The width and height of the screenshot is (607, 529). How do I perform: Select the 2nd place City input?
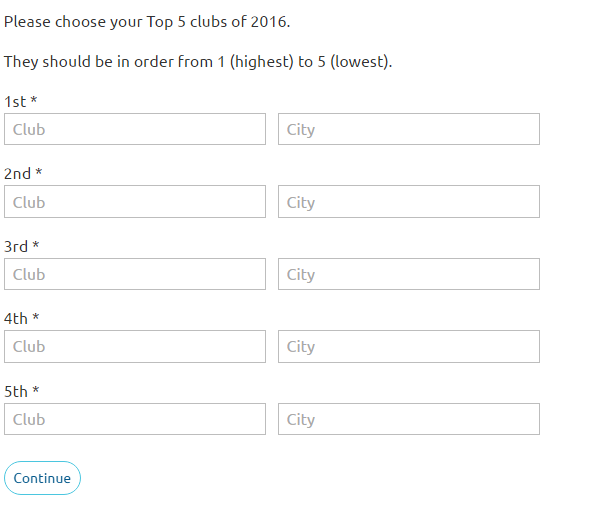click(408, 202)
